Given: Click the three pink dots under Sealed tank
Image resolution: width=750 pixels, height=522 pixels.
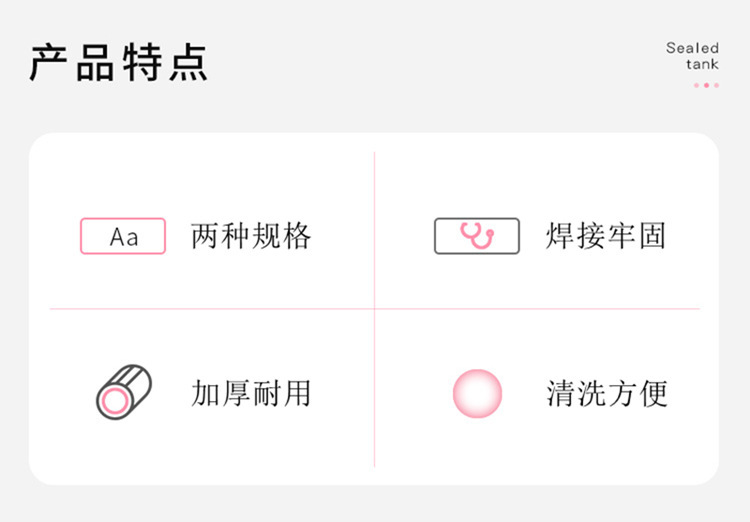Looking at the screenshot, I should coord(706,85).
